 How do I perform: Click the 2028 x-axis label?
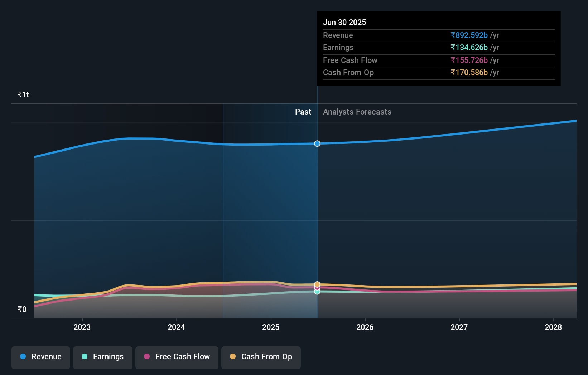(x=553, y=327)
